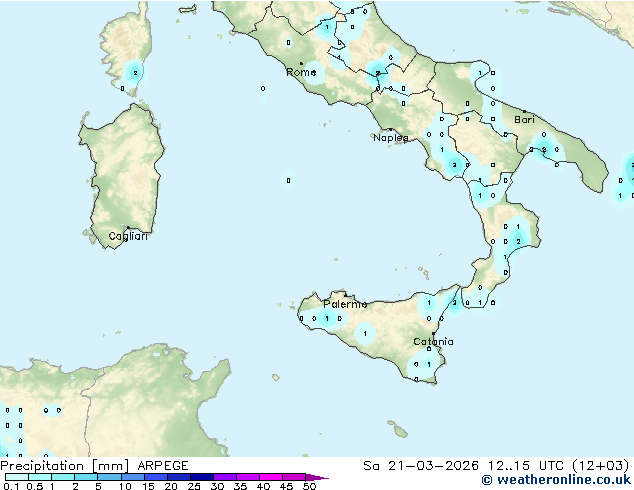Click the 40 to 45 mm magenta swatch

271,477
